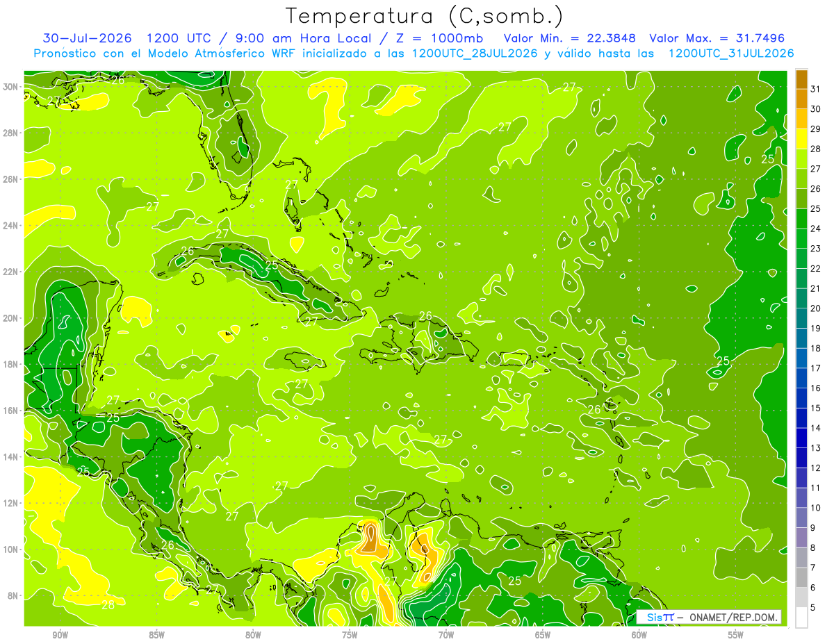Click the color scale value "11"

816,488
